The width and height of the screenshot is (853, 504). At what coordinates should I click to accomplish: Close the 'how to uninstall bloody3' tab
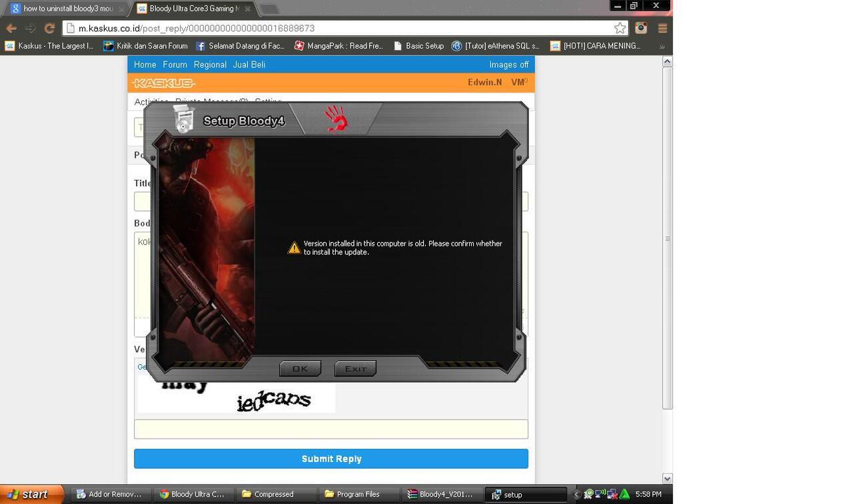[x=121, y=9]
